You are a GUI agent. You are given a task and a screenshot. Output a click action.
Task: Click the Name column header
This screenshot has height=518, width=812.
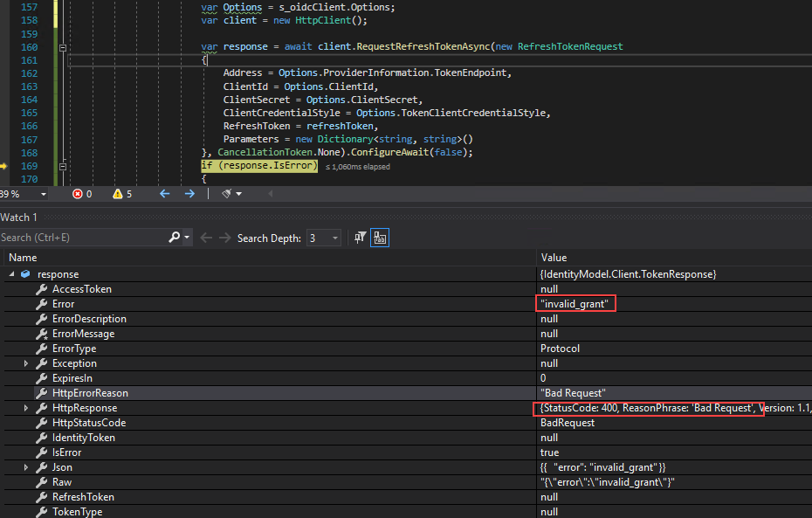(23, 258)
